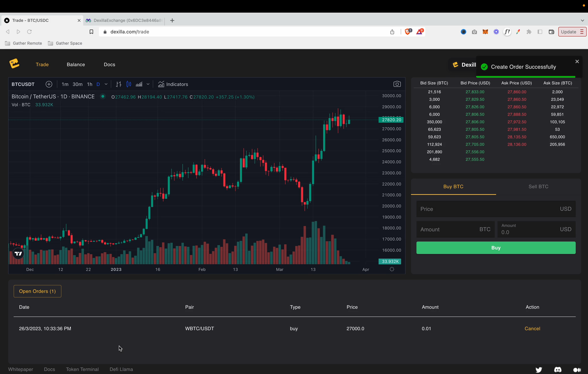Open the Indicators panel
The height and width of the screenshot is (374, 588).
(173, 84)
